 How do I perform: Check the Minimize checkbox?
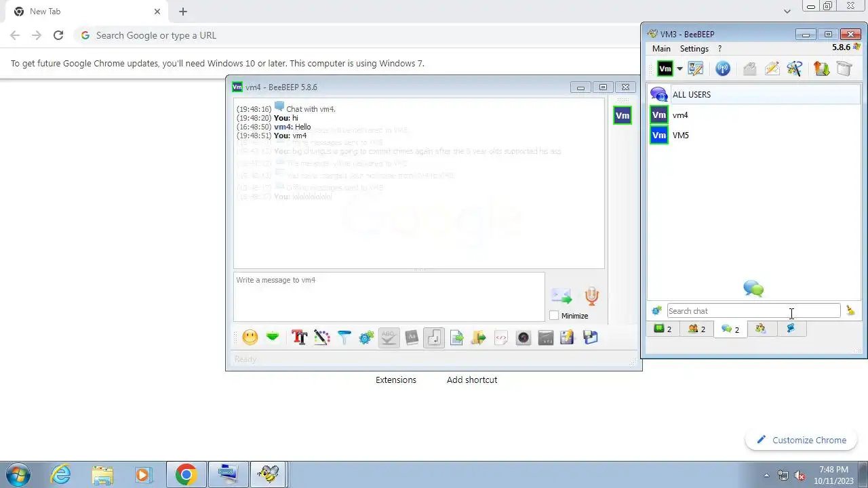pos(554,316)
